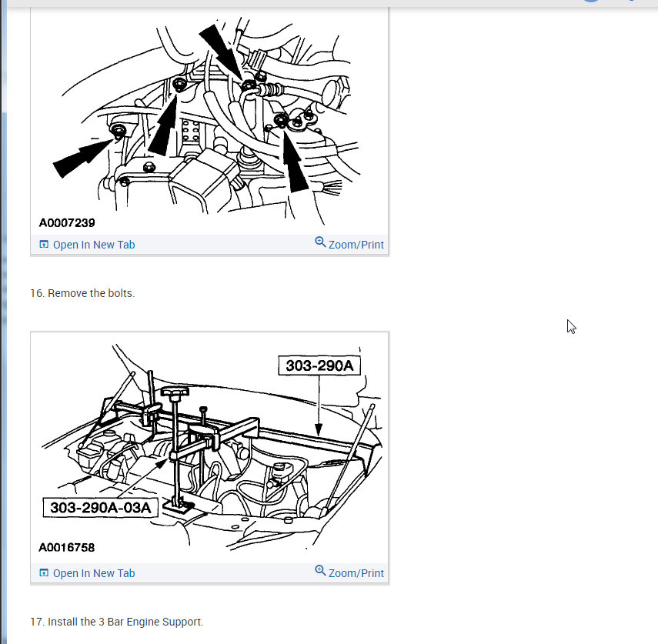The width and height of the screenshot is (658, 644).
Task: Click the 303-290A tool callout
Action: pyautogui.click(x=319, y=365)
